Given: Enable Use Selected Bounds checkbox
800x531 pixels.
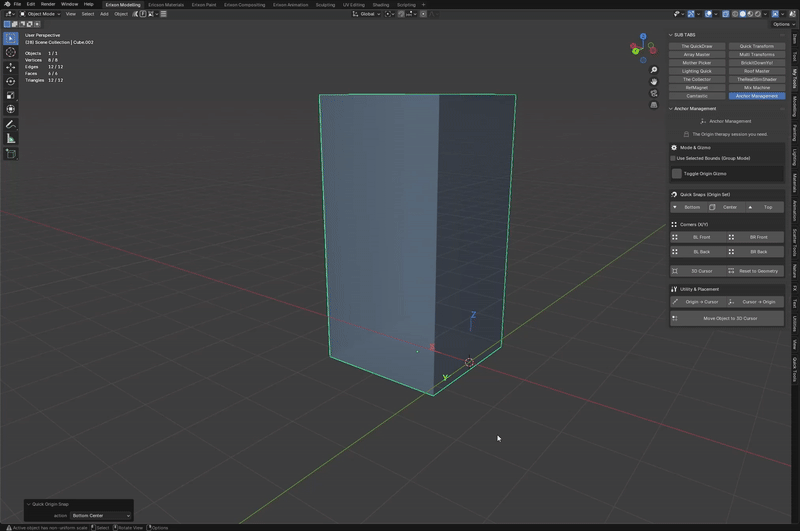Looking at the screenshot, I should [673, 159].
